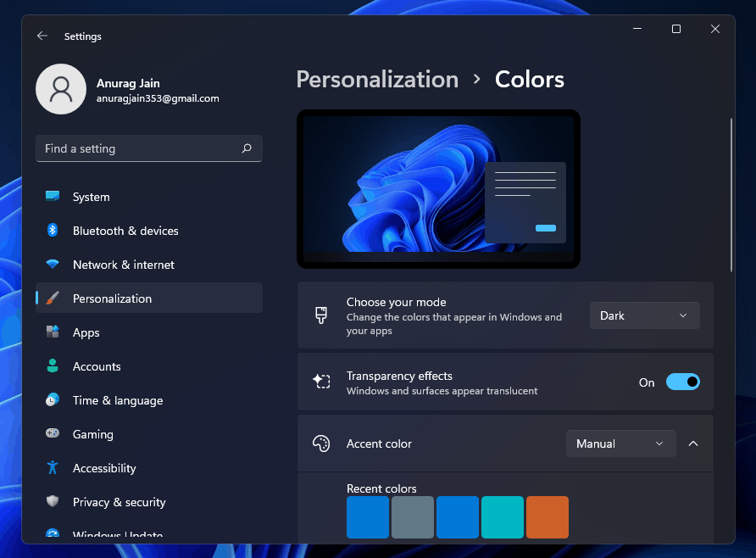This screenshot has width=756, height=558.
Task: Pick the orange recent color swatch
Action: tap(548, 517)
